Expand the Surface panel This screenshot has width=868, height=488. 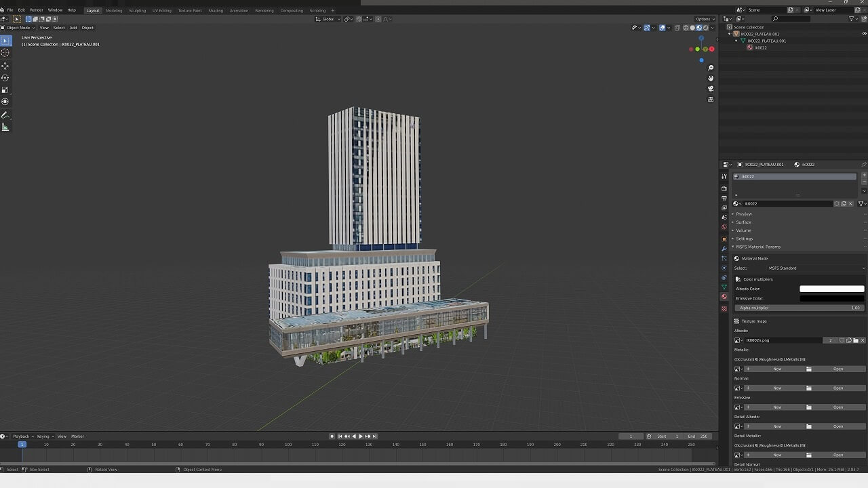click(744, 222)
